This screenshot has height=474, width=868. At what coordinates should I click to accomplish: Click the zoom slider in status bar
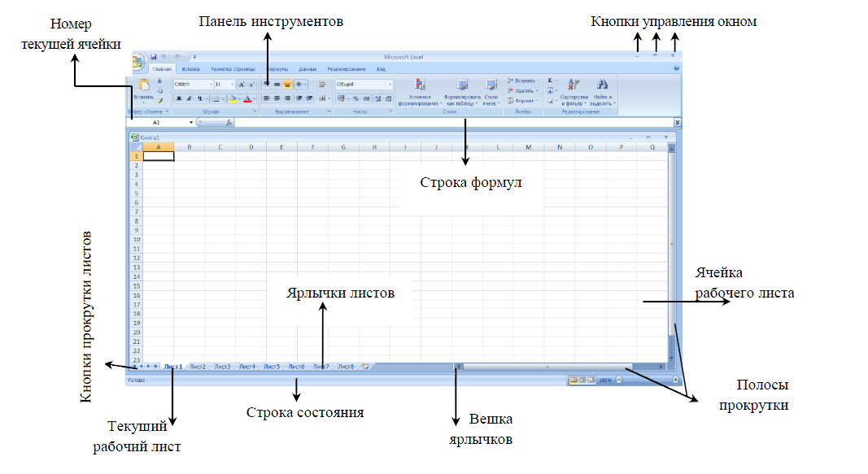pos(647,381)
